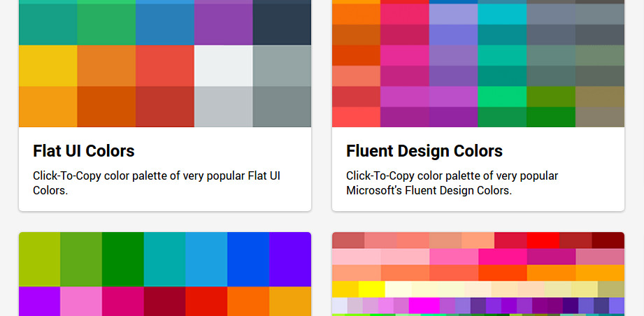Pick sky blue swatch in bottom-left palette
The image size is (644, 316).
(x=206, y=259)
